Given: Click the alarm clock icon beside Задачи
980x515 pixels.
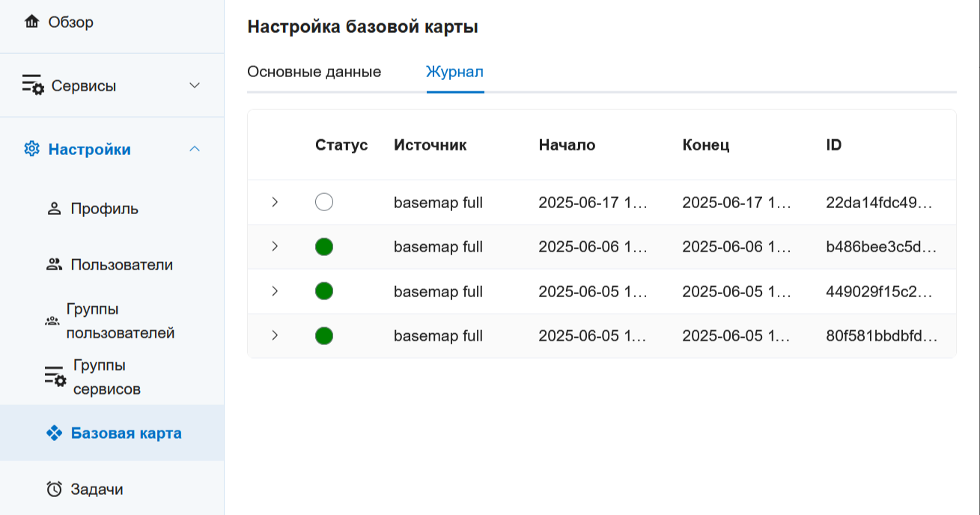Looking at the screenshot, I should coord(54,489).
